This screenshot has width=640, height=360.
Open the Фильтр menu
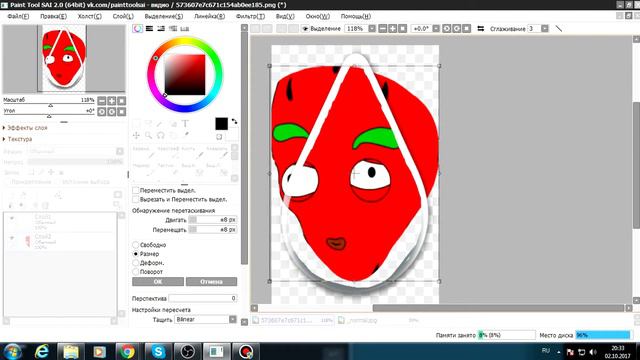coord(250,16)
